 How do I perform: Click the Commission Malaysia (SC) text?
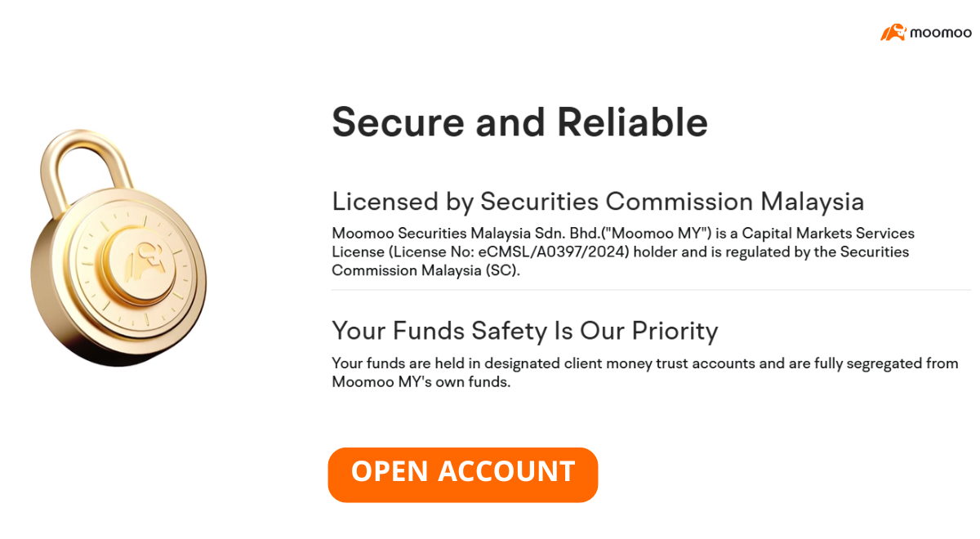pos(425,270)
